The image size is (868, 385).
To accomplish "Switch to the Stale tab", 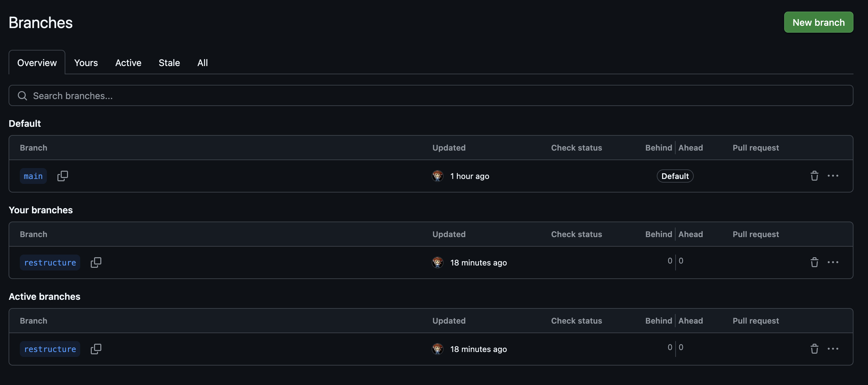I will [169, 61].
